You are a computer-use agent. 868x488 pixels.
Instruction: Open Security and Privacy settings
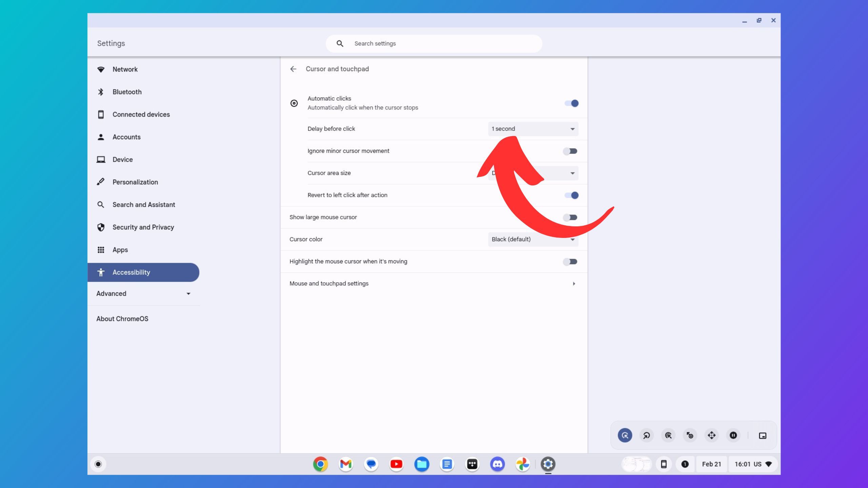(x=143, y=227)
